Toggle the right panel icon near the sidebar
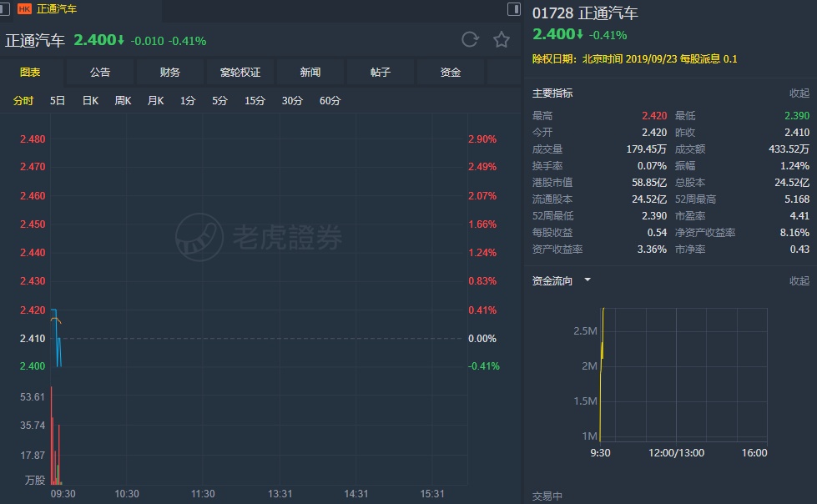817x504 pixels. [513, 9]
